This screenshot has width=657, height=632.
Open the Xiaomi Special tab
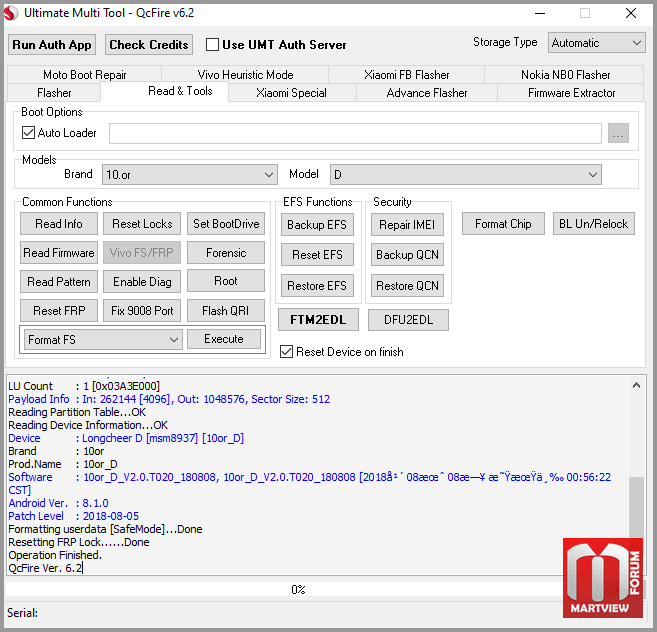pyautogui.click(x=291, y=93)
